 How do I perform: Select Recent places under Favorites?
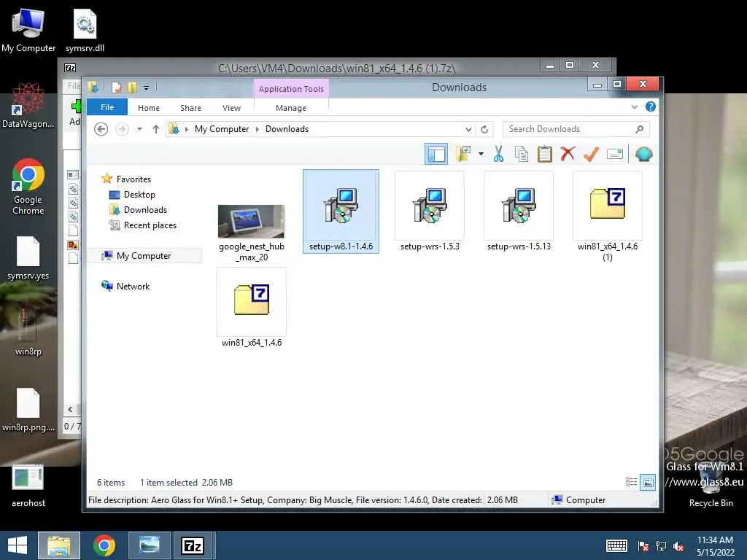tap(143, 225)
